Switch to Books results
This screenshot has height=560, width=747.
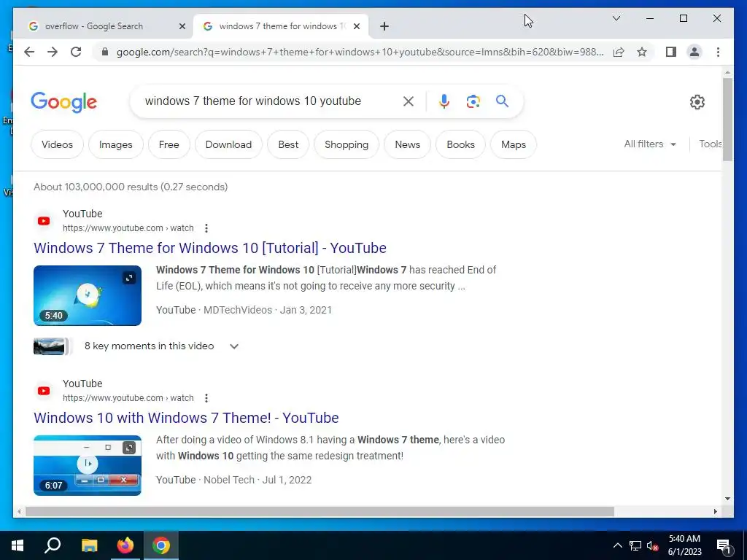pyautogui.click(x=461, y=144)
